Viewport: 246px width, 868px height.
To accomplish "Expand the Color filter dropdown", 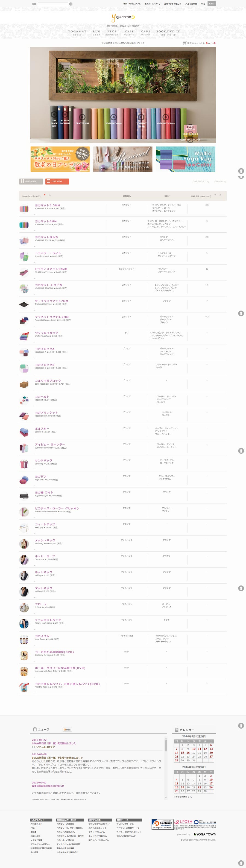I will (220, 182).
